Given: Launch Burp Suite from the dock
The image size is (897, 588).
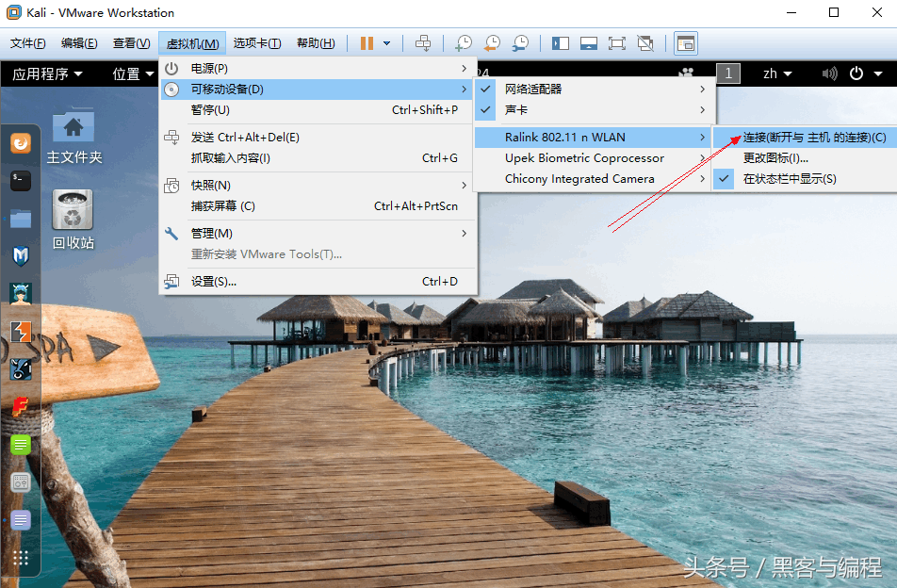Looking at the screenshot, I should coord(21,331).
